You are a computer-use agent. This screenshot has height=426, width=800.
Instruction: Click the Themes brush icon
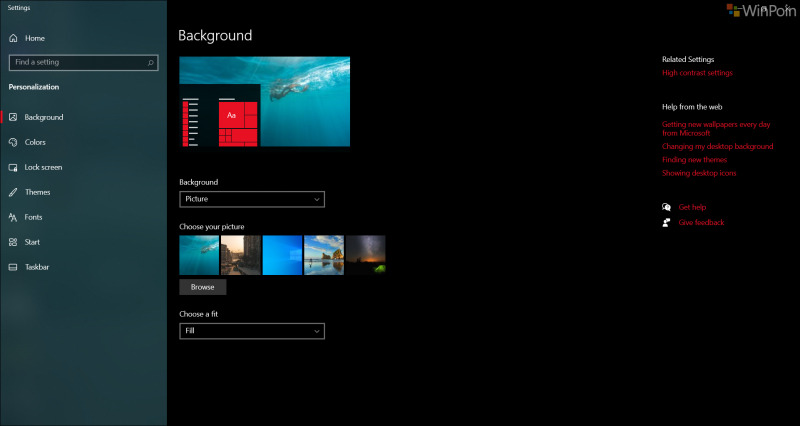[13, 192]
